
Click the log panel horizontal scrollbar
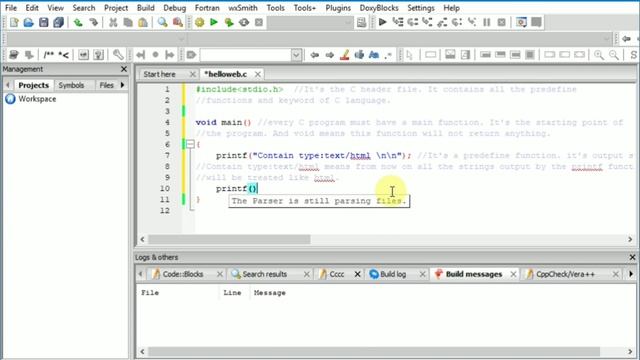click(374, 351)
